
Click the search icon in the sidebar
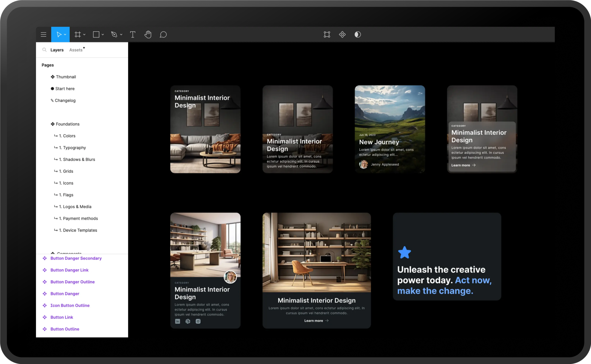tap(45, 50)
